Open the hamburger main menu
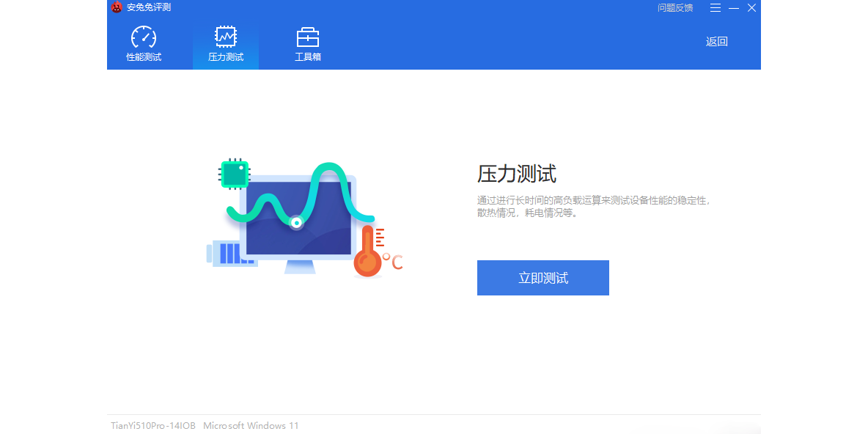 [716, 7]
